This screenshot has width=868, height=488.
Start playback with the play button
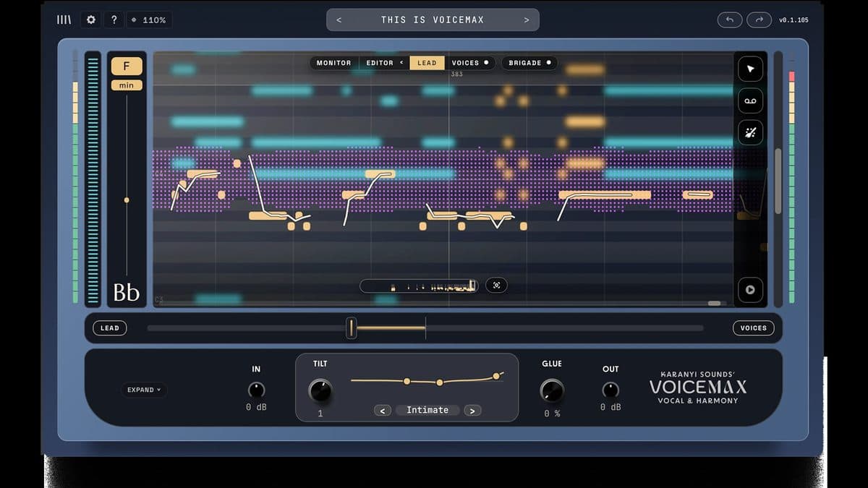[x=750, y=290]
